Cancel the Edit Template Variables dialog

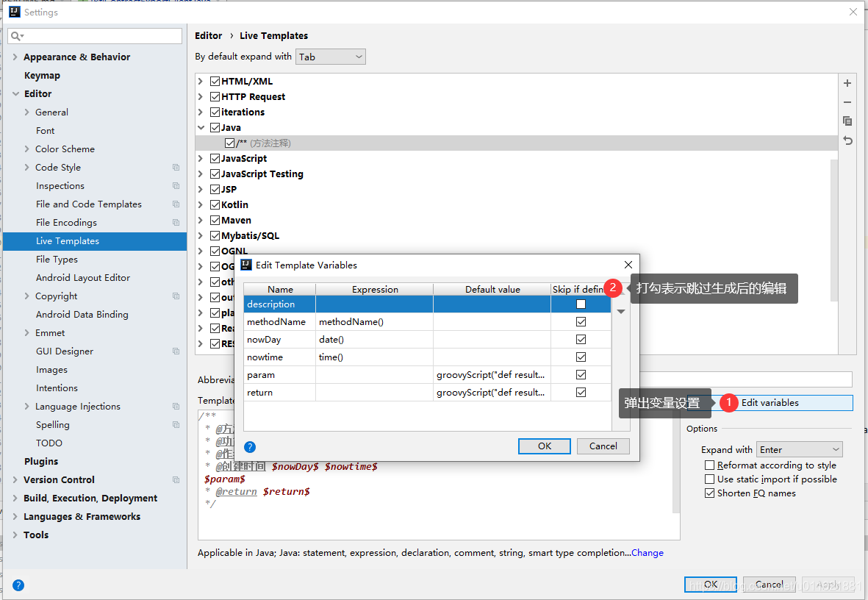tap(603, 446)
